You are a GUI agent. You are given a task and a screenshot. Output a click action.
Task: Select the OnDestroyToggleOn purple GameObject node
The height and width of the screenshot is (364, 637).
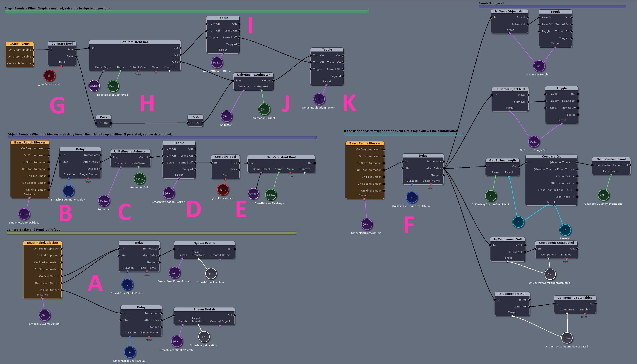pyautogui.click(x=539, y=66)
